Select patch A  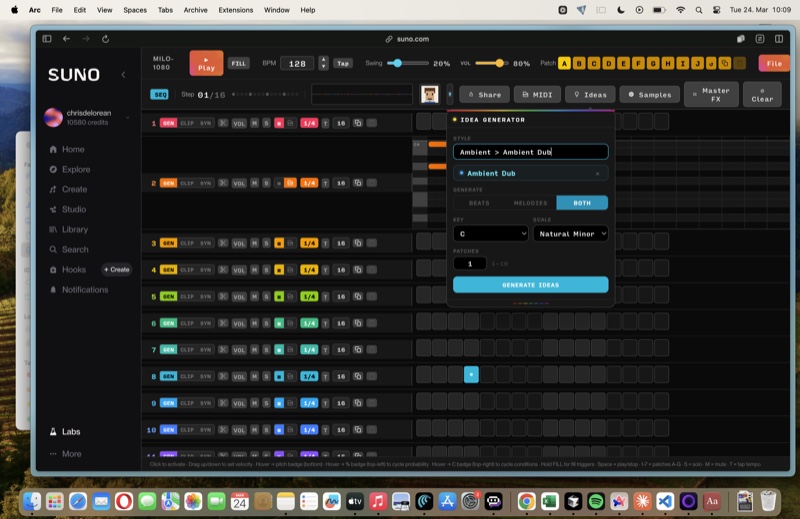[x=564, y=63]
